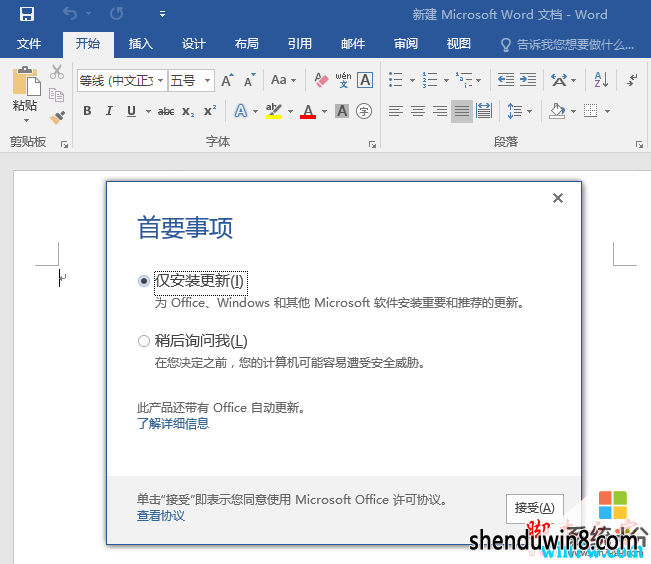Click the Borders icon
Screen dimensions: 651x564
590,111
